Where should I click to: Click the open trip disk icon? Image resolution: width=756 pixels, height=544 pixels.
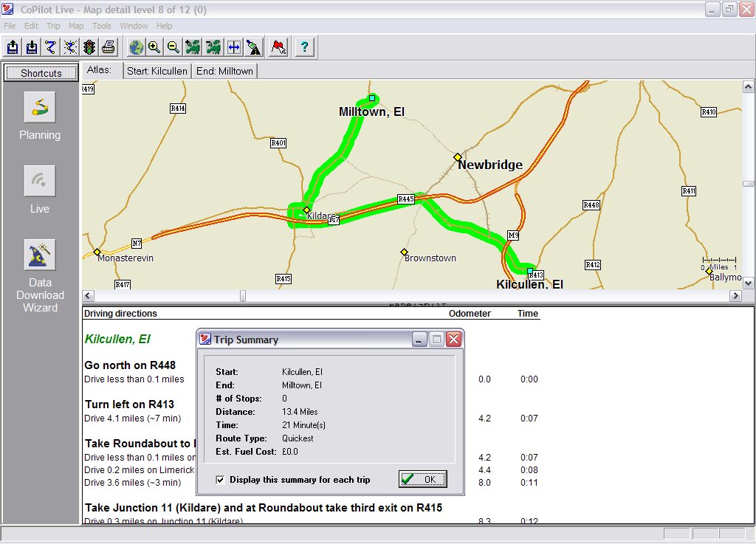tap(13, 47)
